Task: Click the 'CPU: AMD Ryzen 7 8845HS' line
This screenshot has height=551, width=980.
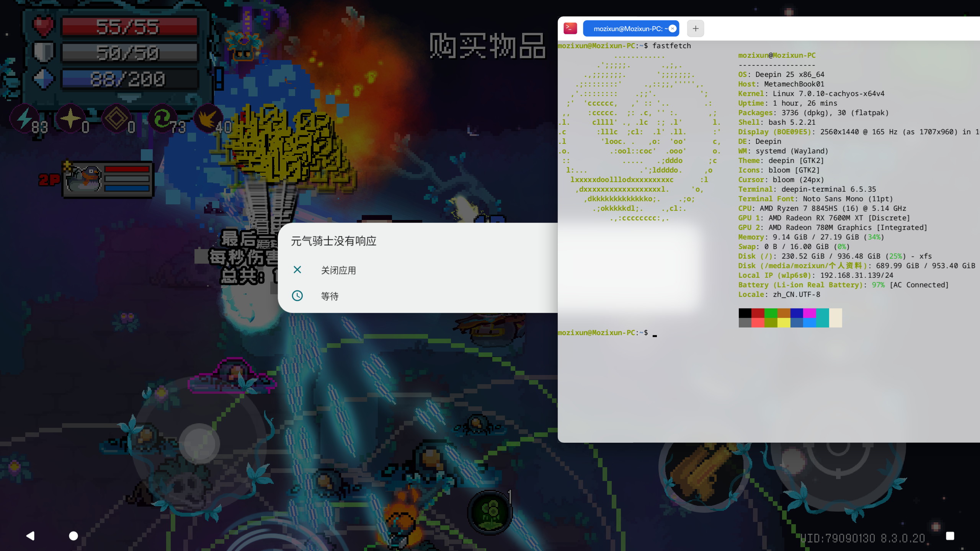Action: point(822,208)
